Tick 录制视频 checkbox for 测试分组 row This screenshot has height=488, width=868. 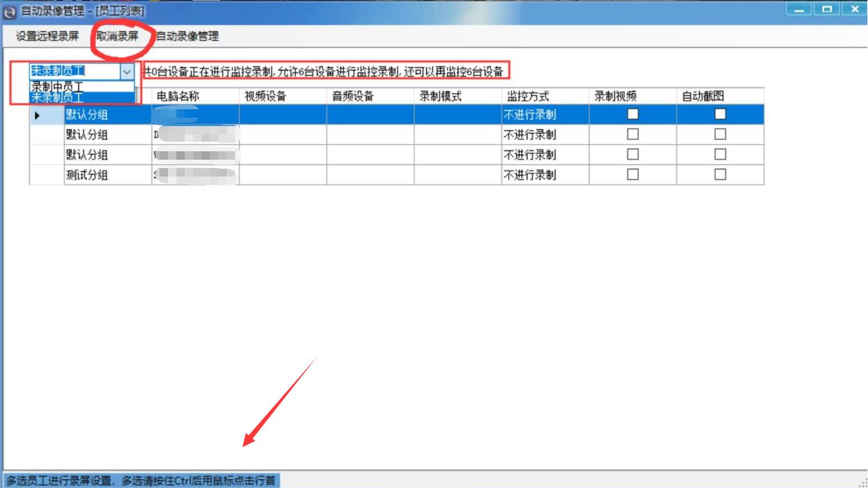point(633,175)
